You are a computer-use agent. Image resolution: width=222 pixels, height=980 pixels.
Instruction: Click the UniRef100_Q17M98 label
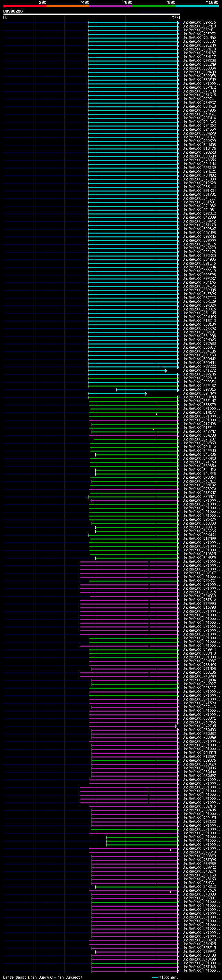click(199, 424)
